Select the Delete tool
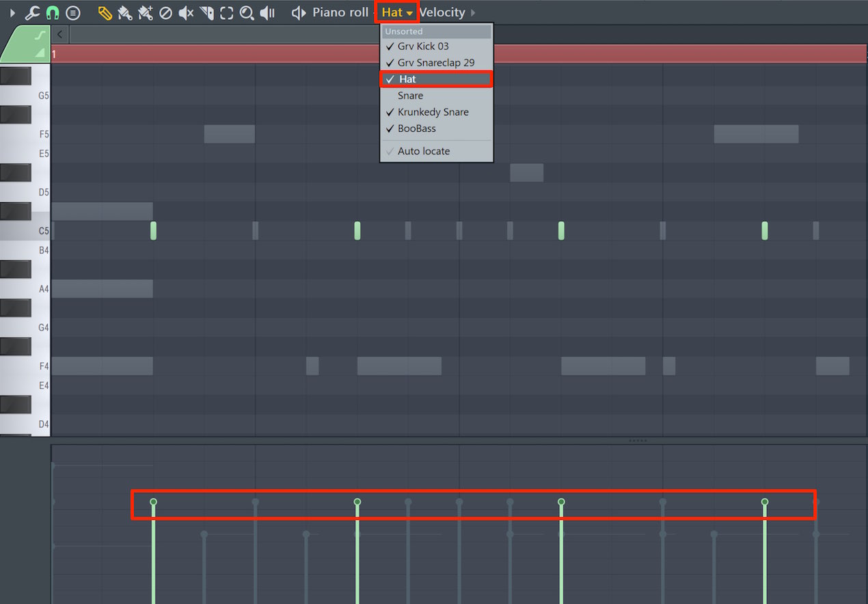The image size is (868, 604). pyautogui.click(x=165, y=12)
